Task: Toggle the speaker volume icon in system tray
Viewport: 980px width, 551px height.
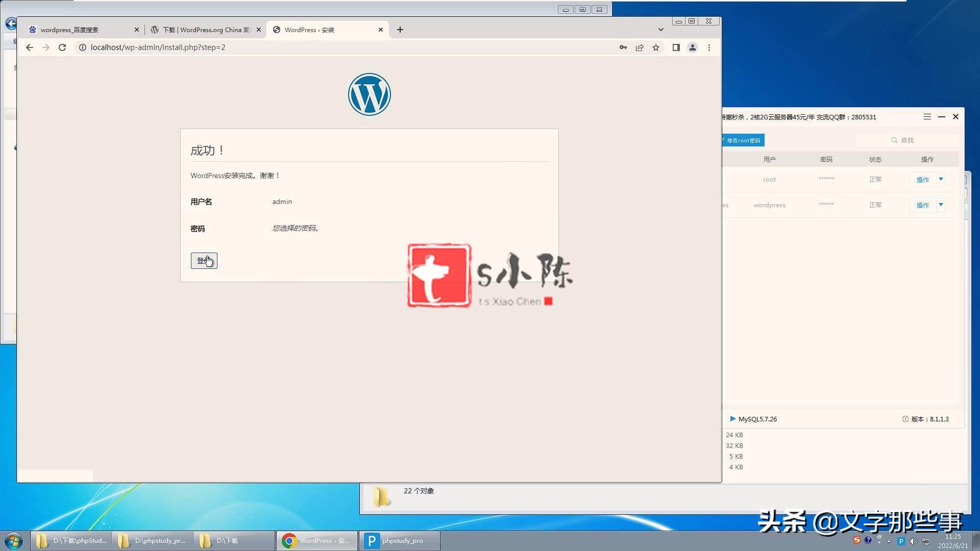Action: coord(914,541)
